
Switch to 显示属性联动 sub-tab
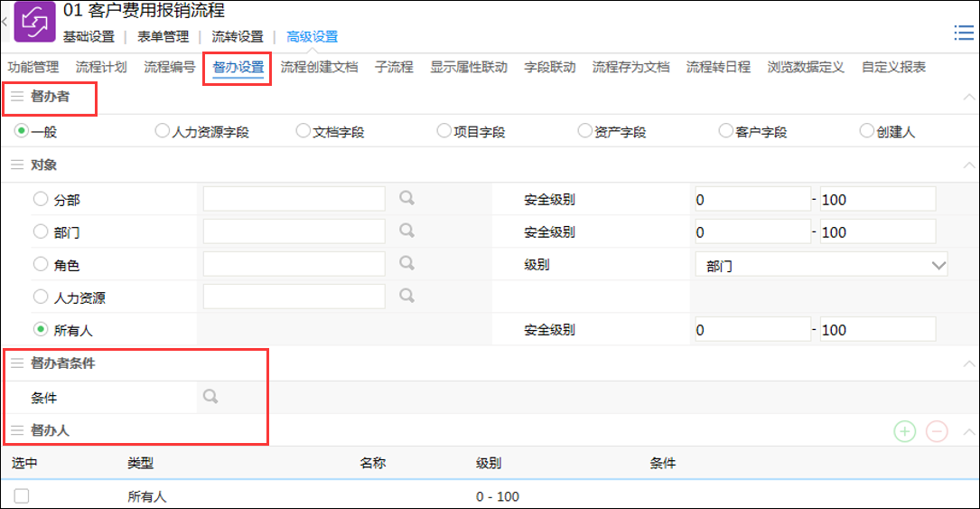[469, 67]
